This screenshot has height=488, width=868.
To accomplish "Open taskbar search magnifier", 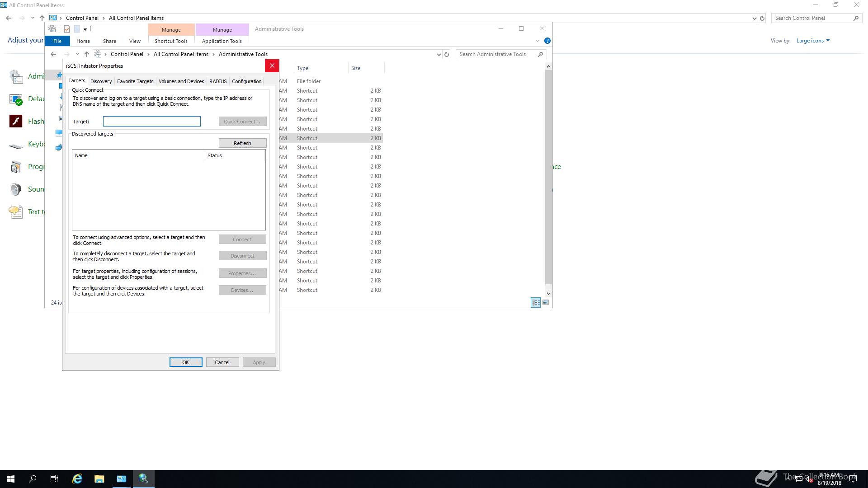I will [x=33, y=479].
